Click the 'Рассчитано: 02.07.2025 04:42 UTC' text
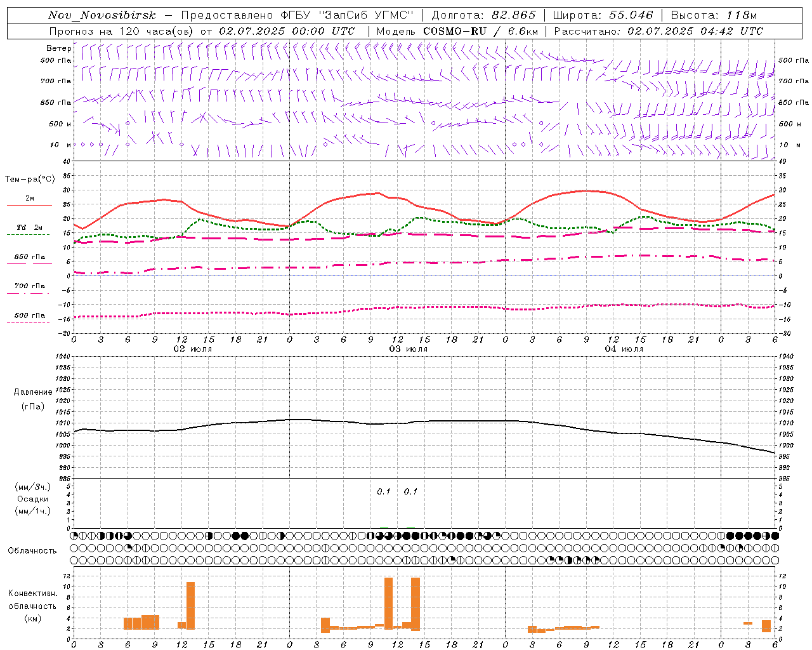Viewport: 812px width, 650px height. 658,31
